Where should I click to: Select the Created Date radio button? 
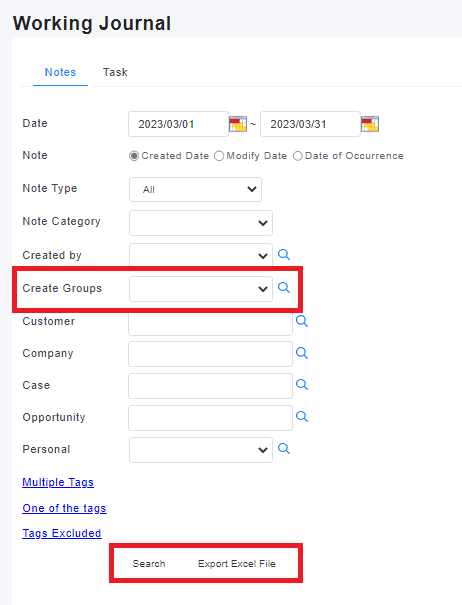tap(134, 156)
